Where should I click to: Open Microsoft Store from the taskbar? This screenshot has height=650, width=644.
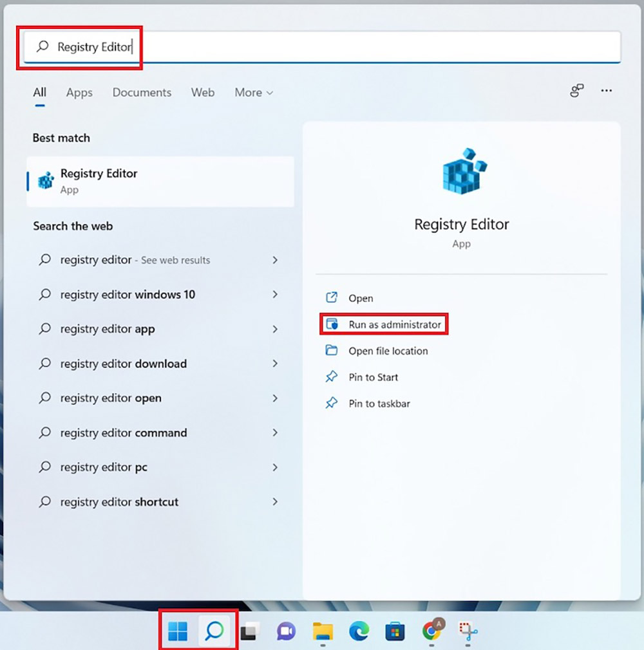click(395, 631)
